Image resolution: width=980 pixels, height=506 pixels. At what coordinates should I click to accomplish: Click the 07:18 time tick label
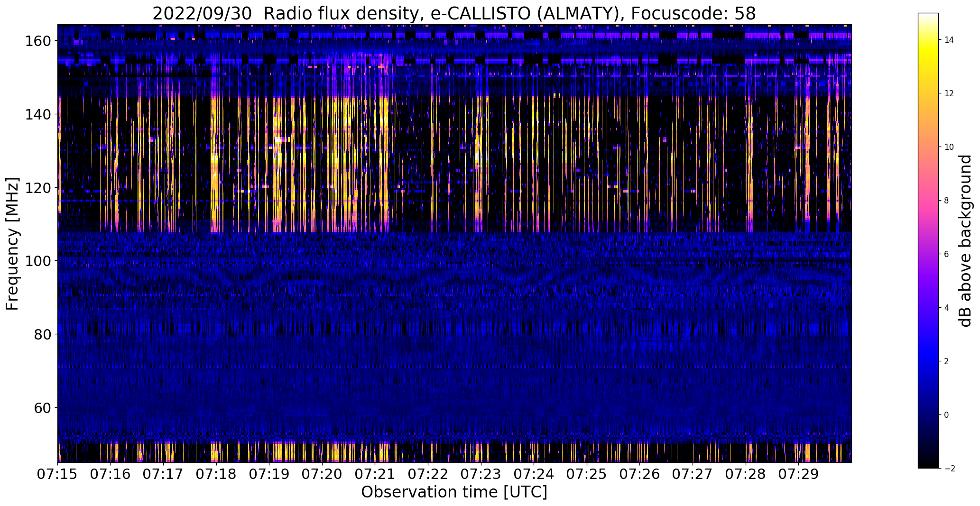tap(216, 474)
